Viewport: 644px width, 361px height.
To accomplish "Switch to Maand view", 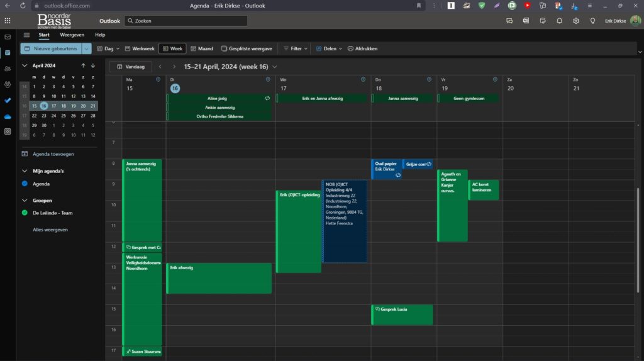I will pyautogui.click(x=202, y=48).
